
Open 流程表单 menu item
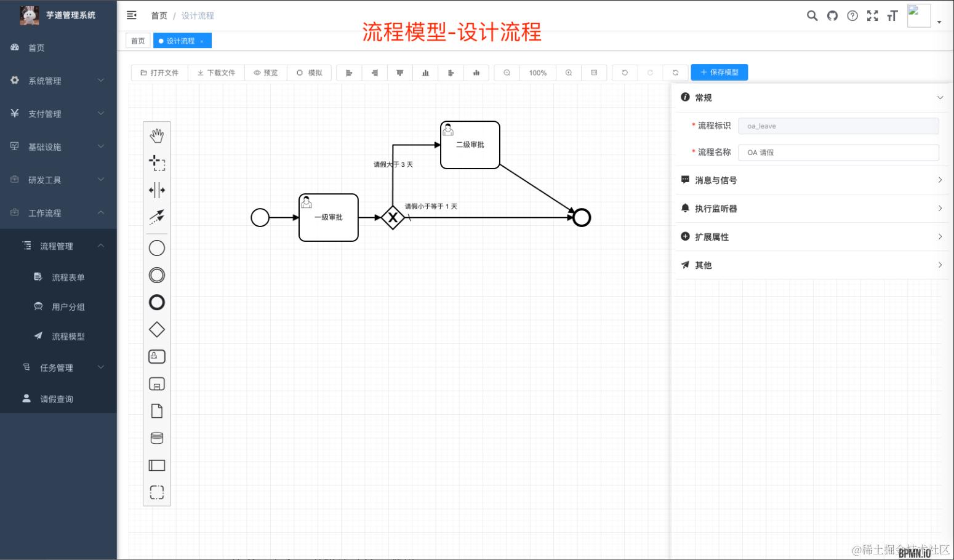click(58, 278)
